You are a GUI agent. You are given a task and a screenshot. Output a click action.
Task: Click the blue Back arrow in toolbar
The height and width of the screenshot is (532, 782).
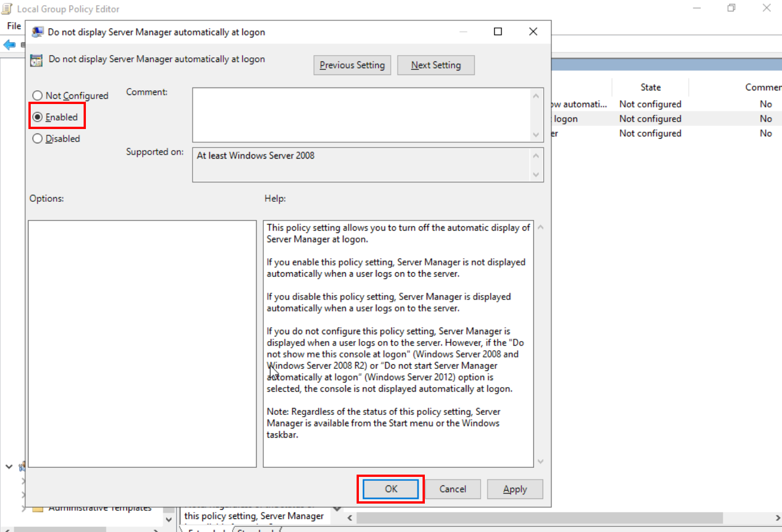pos(9,45)
